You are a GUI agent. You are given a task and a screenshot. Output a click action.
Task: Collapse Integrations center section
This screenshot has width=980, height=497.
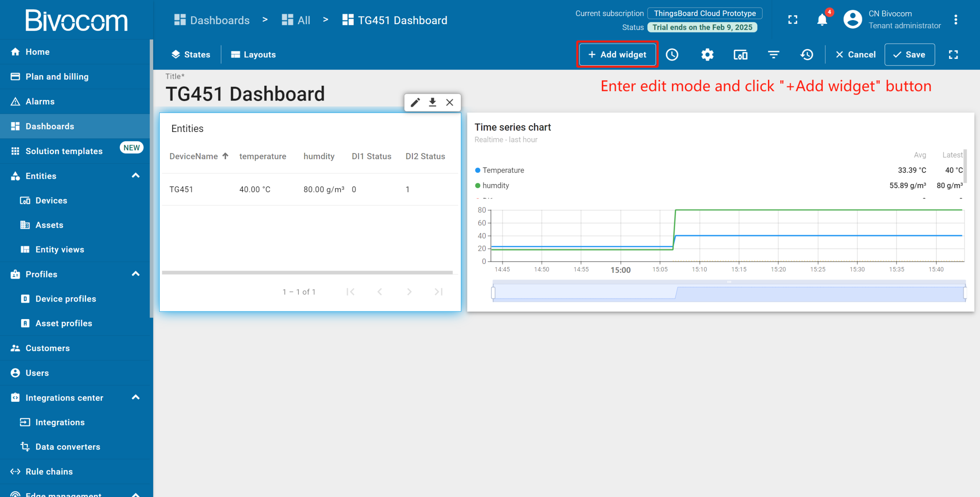click(136, 398)
